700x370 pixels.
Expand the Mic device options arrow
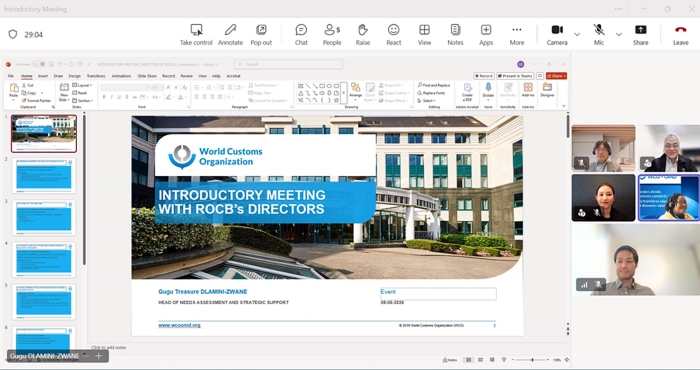(619, 34)
